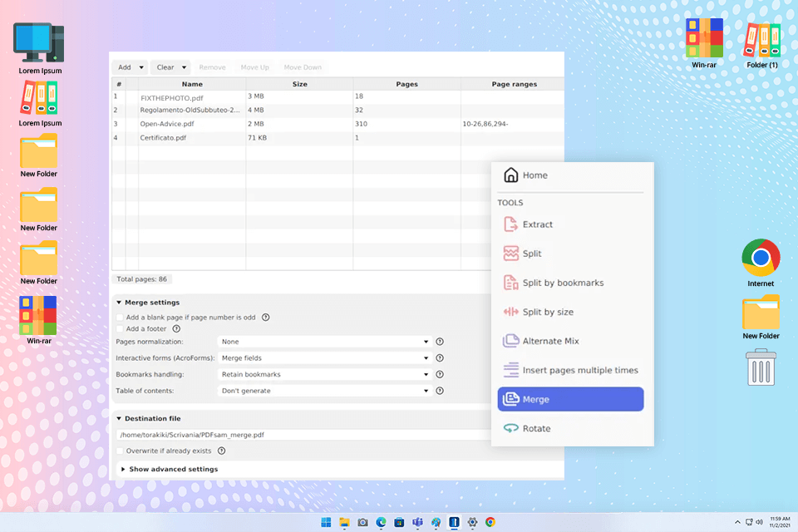The image size is (798, 532).
Task: Show help for Pages normalization
Action: [x=440, y=342]
